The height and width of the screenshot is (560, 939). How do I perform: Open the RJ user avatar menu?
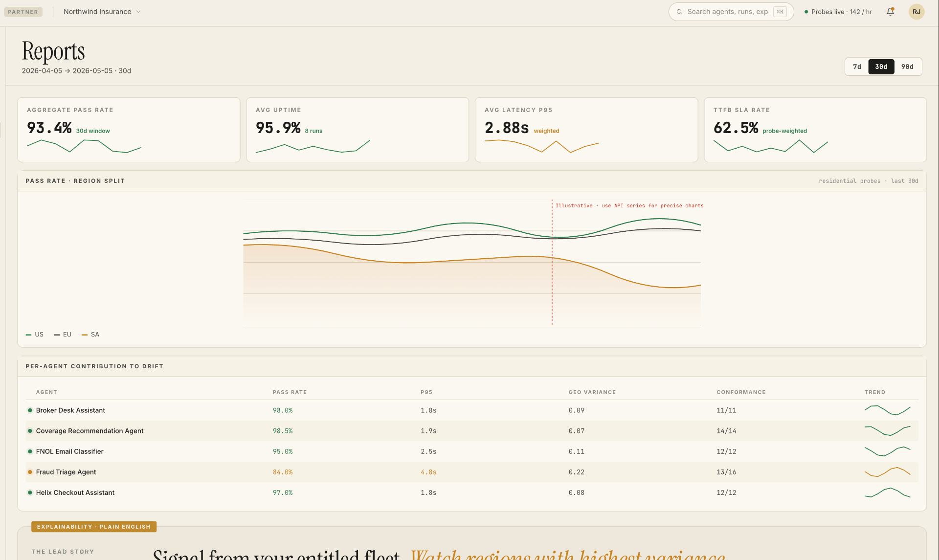pos(917,12)
